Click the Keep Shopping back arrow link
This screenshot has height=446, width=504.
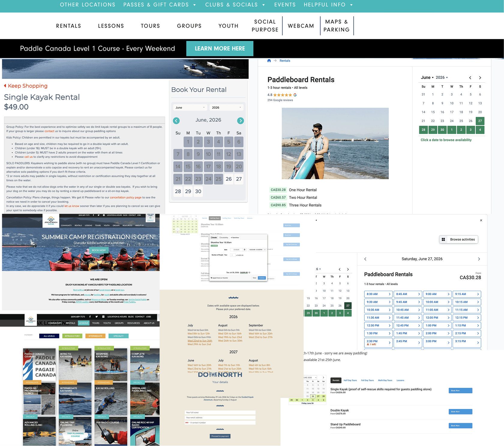point(26,86)
